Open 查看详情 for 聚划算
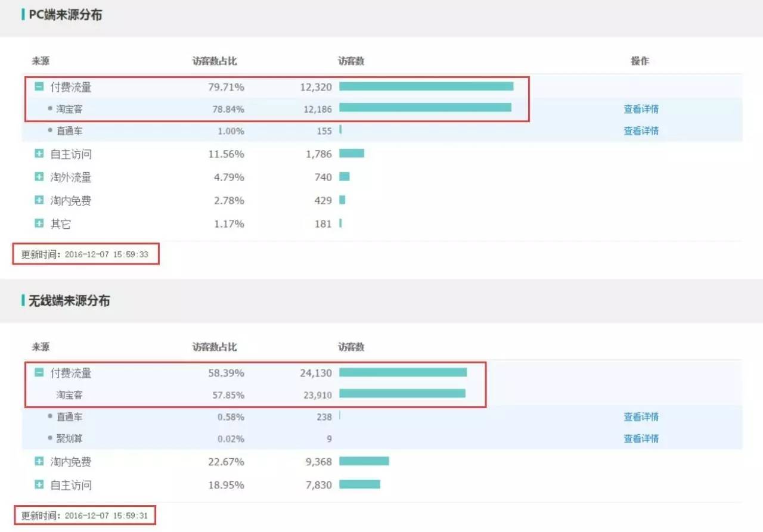763x532 pixels. click(641, 438)
